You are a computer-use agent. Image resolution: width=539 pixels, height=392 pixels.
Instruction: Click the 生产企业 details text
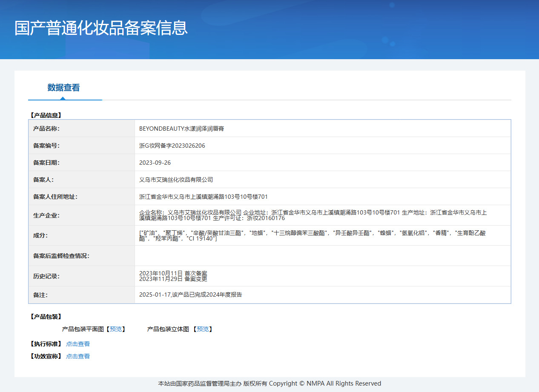(x=313, y=215)
